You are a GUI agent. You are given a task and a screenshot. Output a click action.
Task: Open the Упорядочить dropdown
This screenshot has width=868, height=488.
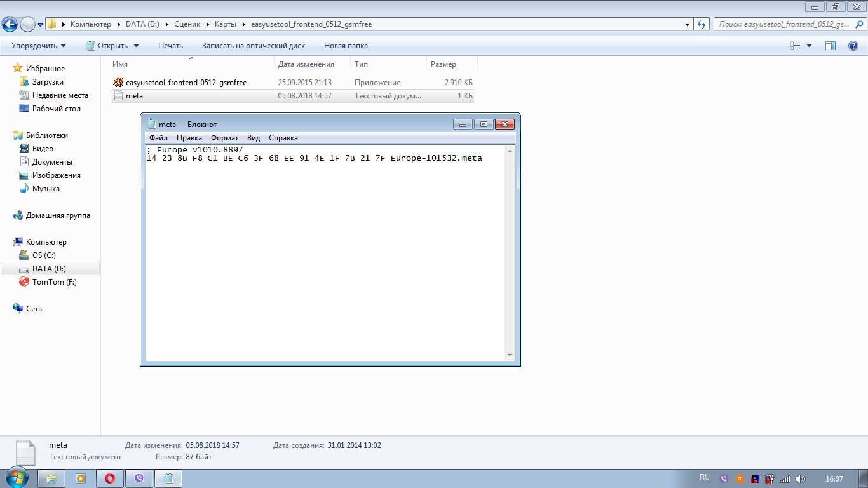point(38,46)
